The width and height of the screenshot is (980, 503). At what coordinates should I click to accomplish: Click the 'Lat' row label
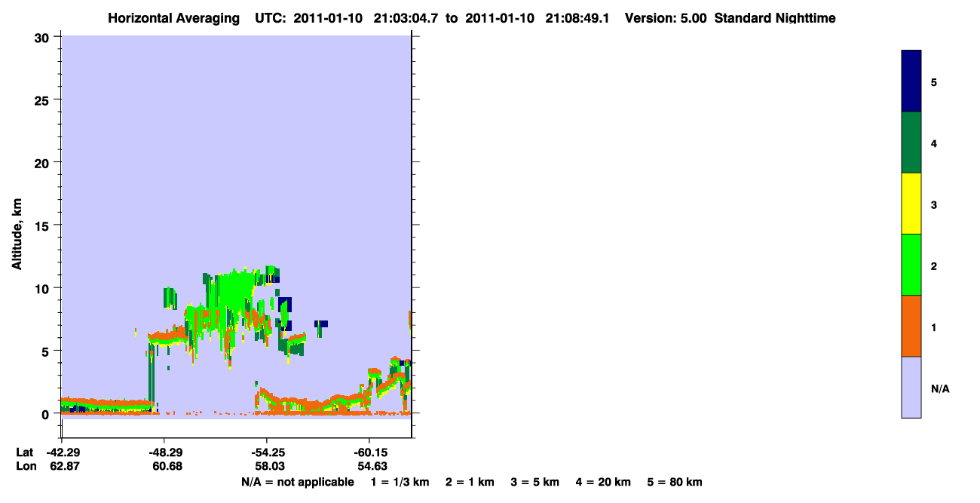click(24, 452)
